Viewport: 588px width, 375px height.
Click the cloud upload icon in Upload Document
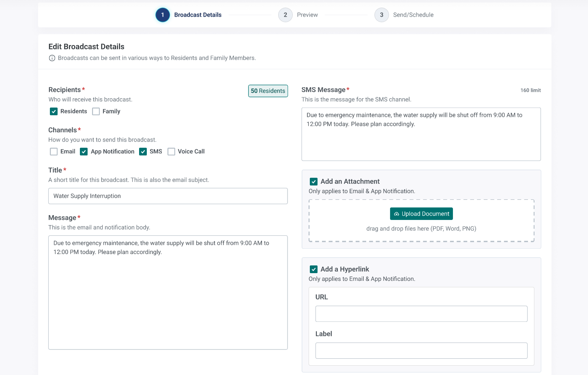pos(397,214)
